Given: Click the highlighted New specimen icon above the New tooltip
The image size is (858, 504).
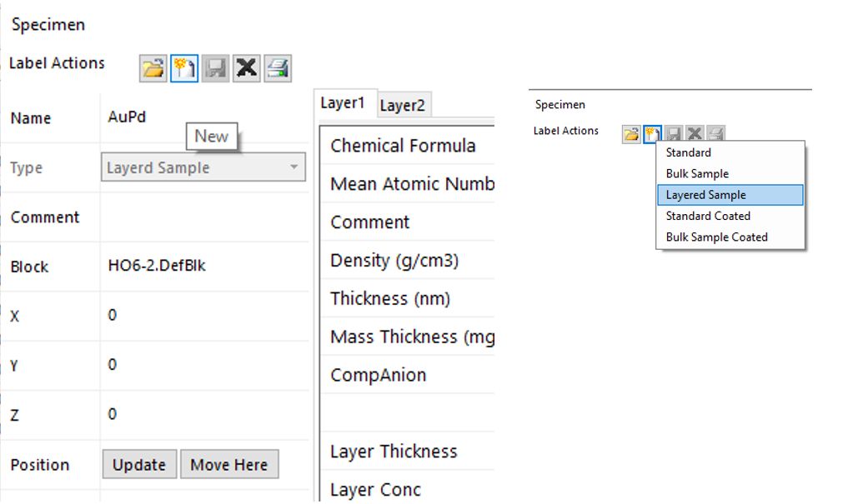Looking at the screenshot, I should 183,68.
